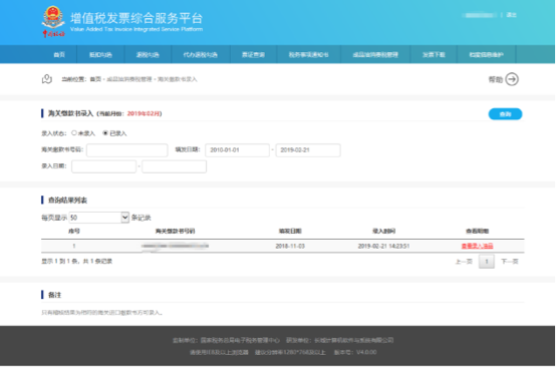Click the 2018-11-03 date cell
This screenshot has width=556, height=368.
(x=290, y=246)
